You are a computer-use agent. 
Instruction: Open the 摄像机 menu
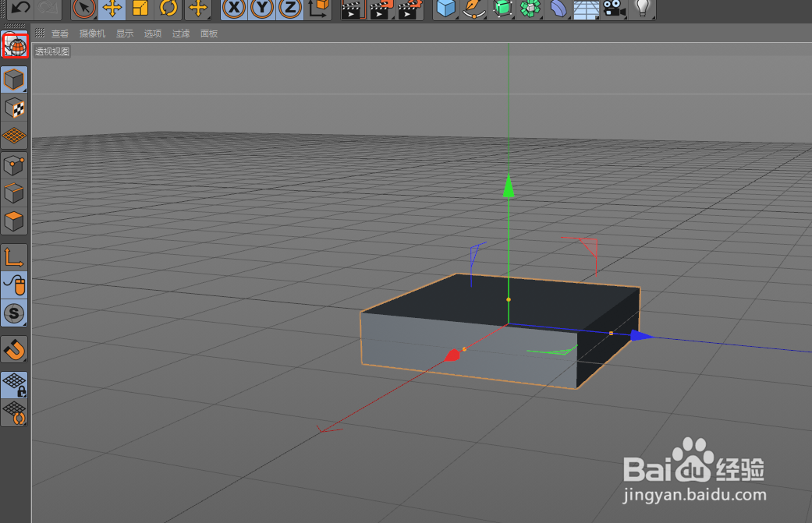tap(92, 34)
